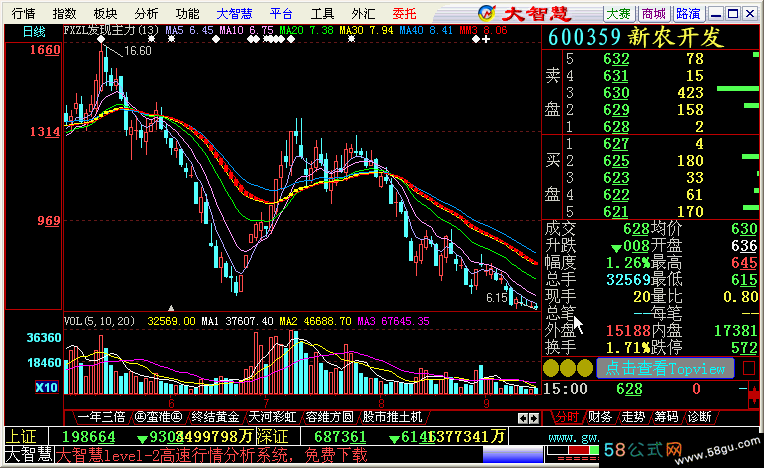Click the 日线 period label
The image size is (764, 468).
(x=34, y=32)
